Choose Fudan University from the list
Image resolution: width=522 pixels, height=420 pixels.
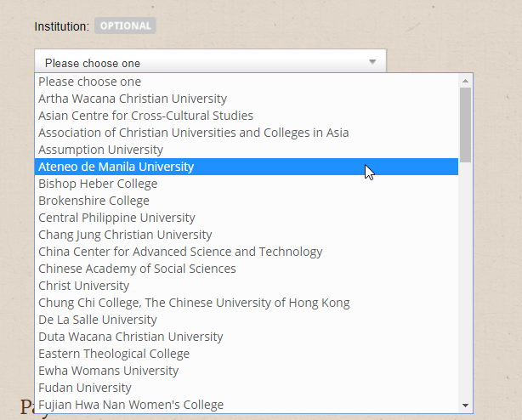point(85,388)
